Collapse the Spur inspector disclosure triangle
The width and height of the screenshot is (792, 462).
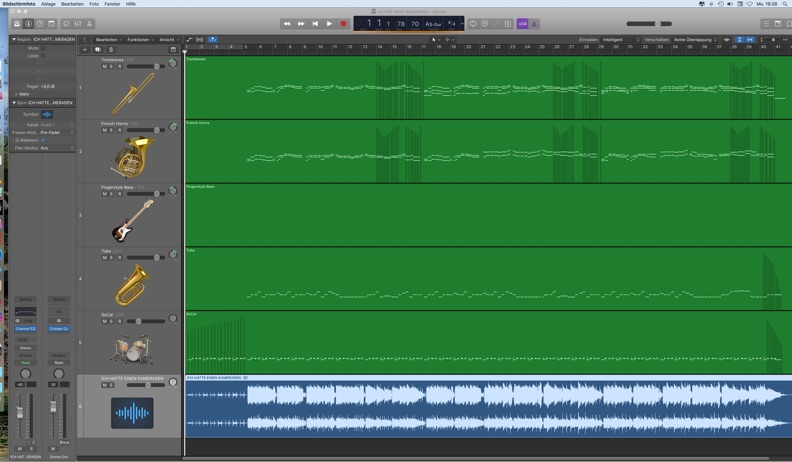click(14, 102)
